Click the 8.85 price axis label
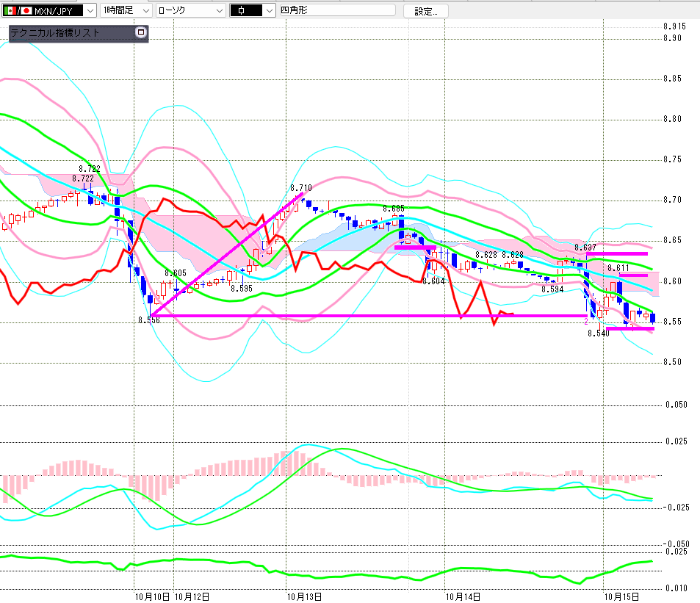The height and width of the screenshot is (603, 700). (x=672, y=79)
